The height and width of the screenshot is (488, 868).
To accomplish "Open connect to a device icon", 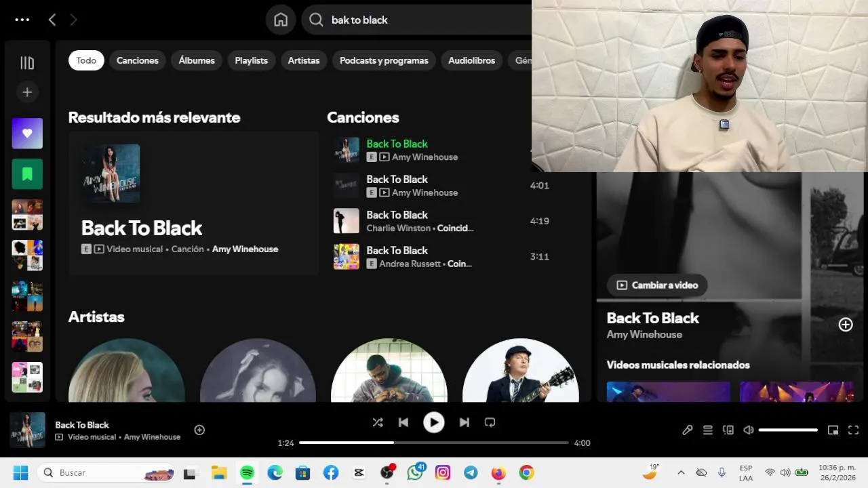I will pos(728,430).
